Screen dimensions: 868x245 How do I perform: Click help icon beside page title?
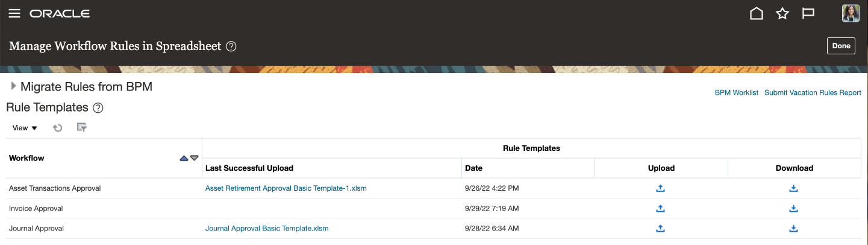coord(231,46)
